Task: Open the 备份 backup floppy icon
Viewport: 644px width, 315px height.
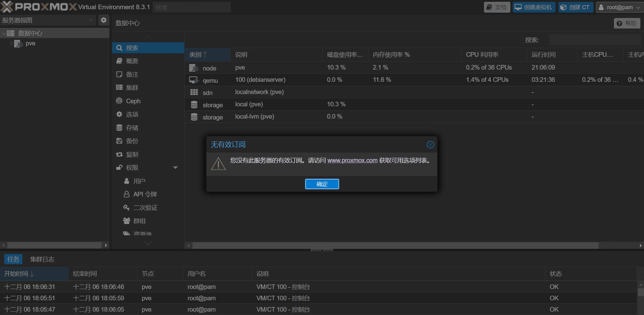Action: (x=119, y=141)
